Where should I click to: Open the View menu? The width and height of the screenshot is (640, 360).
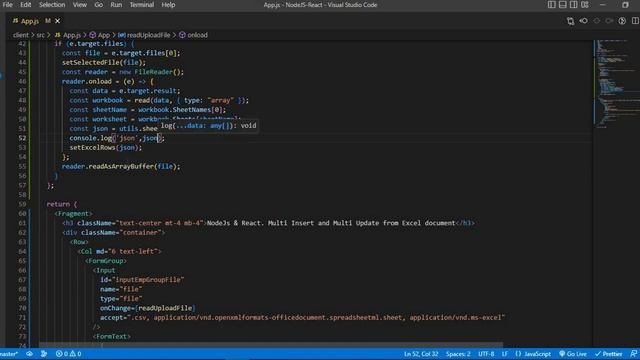point(80,5)
